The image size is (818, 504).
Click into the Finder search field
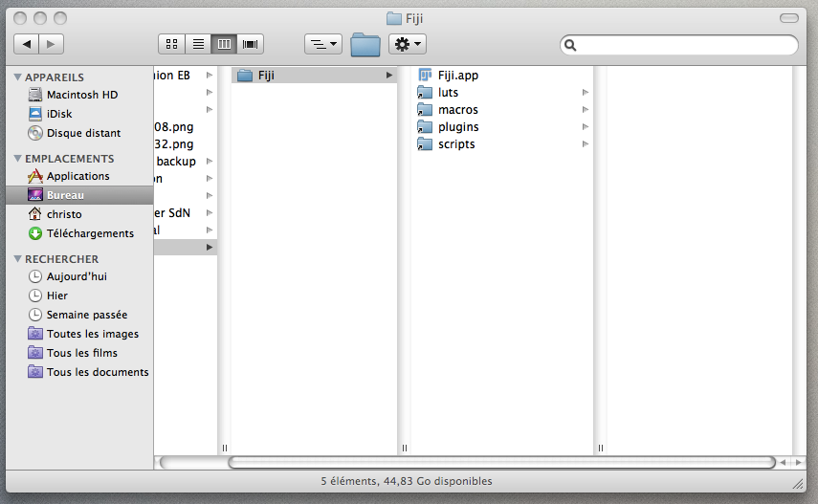(x=678, y=45)
